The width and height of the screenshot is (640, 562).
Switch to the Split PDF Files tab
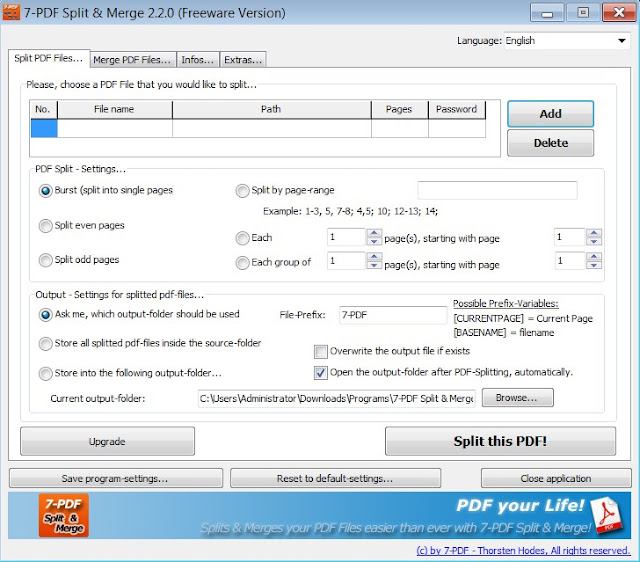pyautogui.click(x=49, y=59)
